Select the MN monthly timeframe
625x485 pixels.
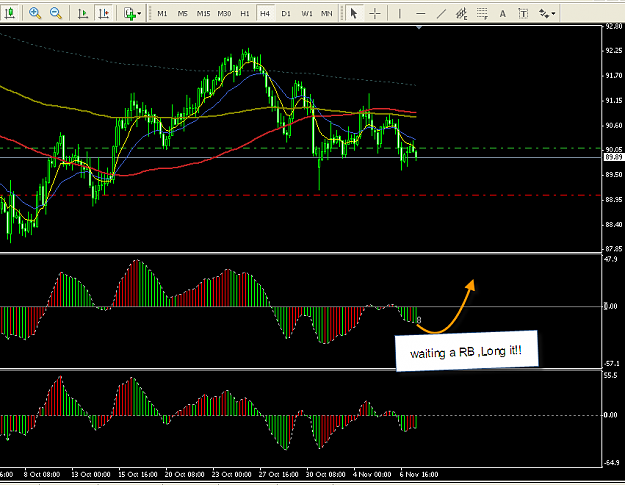[x=326, y=14]
